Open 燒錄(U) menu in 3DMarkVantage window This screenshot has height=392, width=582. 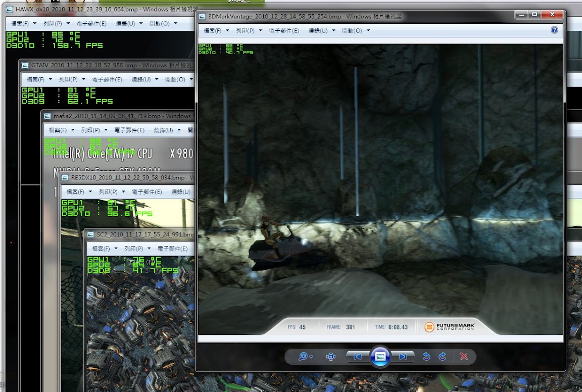coord(318,30)
